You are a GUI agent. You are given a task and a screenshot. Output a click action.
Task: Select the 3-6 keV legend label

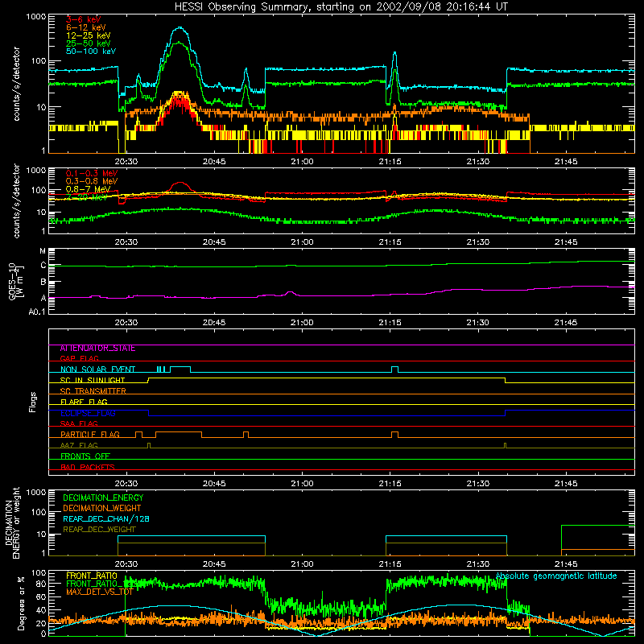tap(83, 19)
